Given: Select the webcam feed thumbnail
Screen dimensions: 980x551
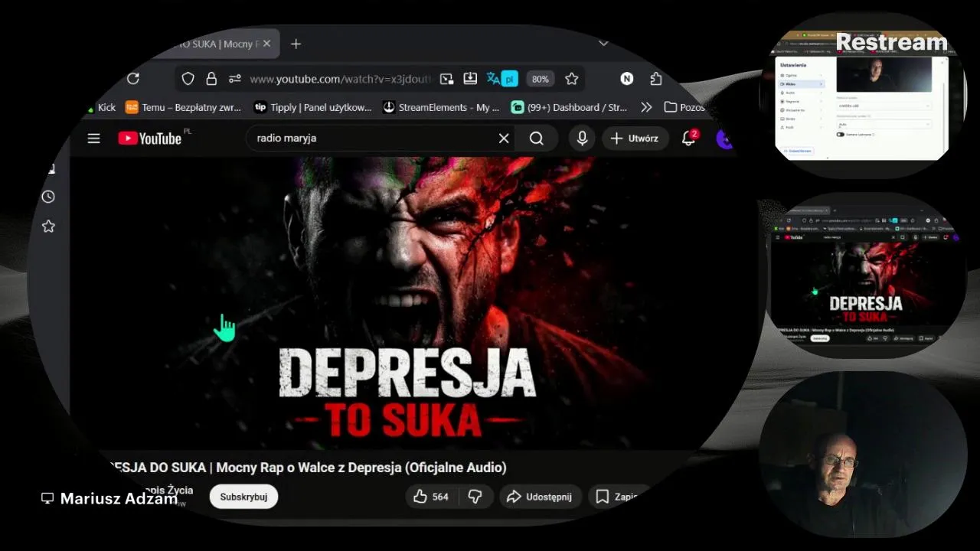Looking at the screenshot, I should coord(862,455).
